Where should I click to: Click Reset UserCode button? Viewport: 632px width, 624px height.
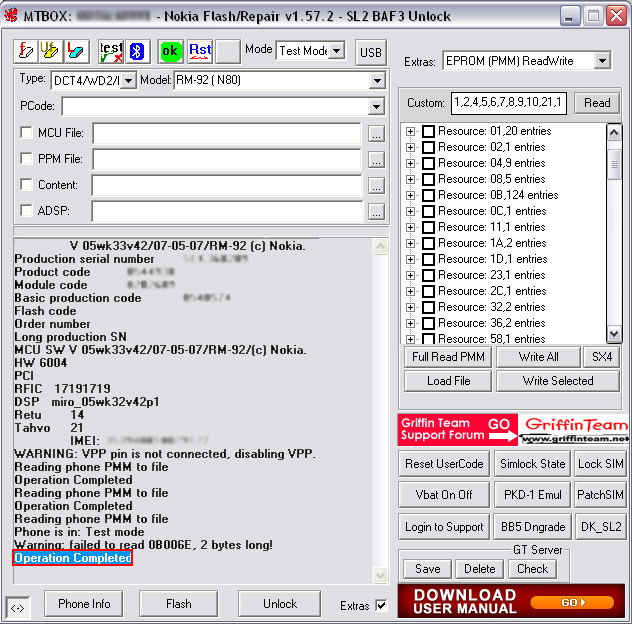(444, 464)
